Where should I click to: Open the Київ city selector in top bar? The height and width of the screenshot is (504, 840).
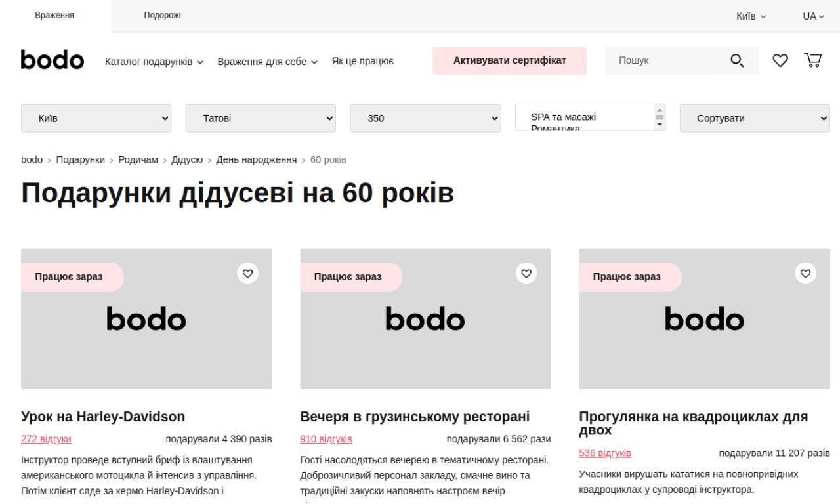[x=751, y=16]
